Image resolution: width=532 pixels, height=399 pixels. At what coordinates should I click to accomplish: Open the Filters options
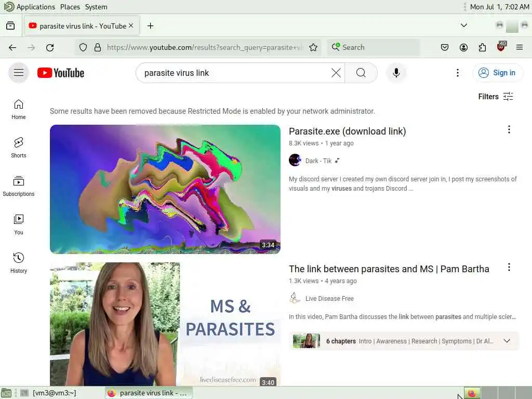tap(495, 97)
